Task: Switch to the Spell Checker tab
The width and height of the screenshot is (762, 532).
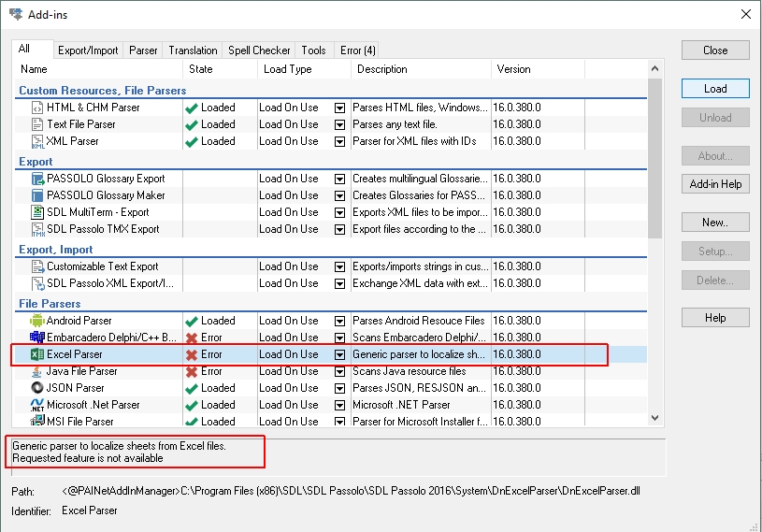Action: pyautogui.click(x=259, y=50)
